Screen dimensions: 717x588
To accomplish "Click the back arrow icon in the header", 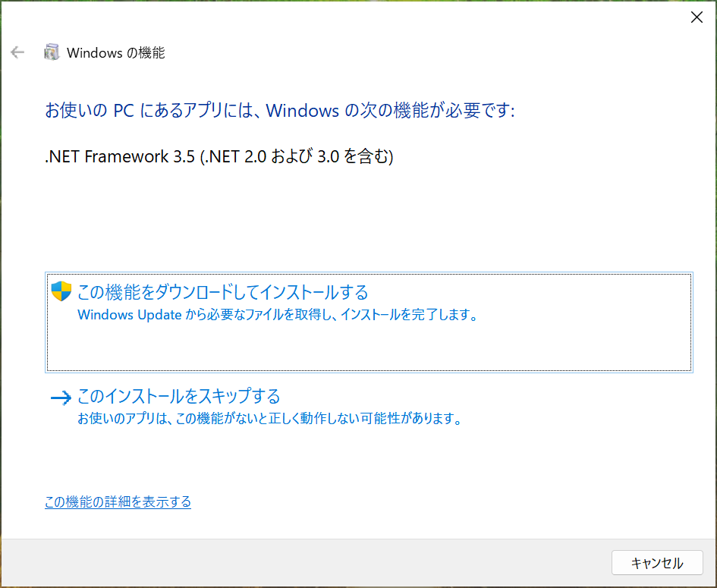I will point(17,52).
